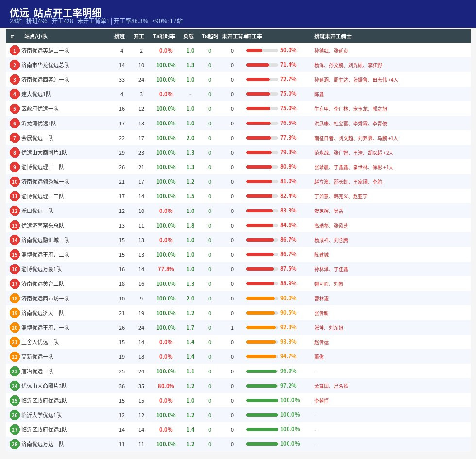This screenshot has height=459, width=476.
Task: Select station name 淄博优远万豪1队
Action: click(x=41, y=269)
